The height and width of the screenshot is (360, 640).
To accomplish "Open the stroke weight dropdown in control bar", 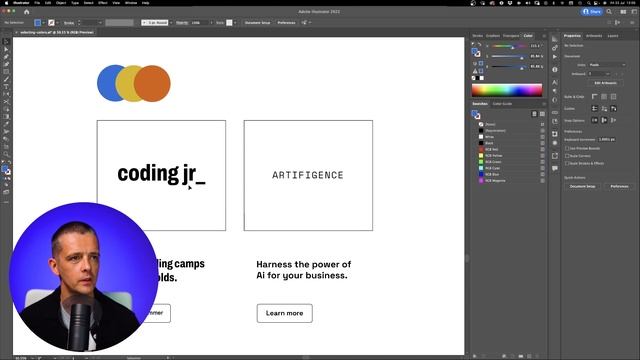I will click(100, 23).
